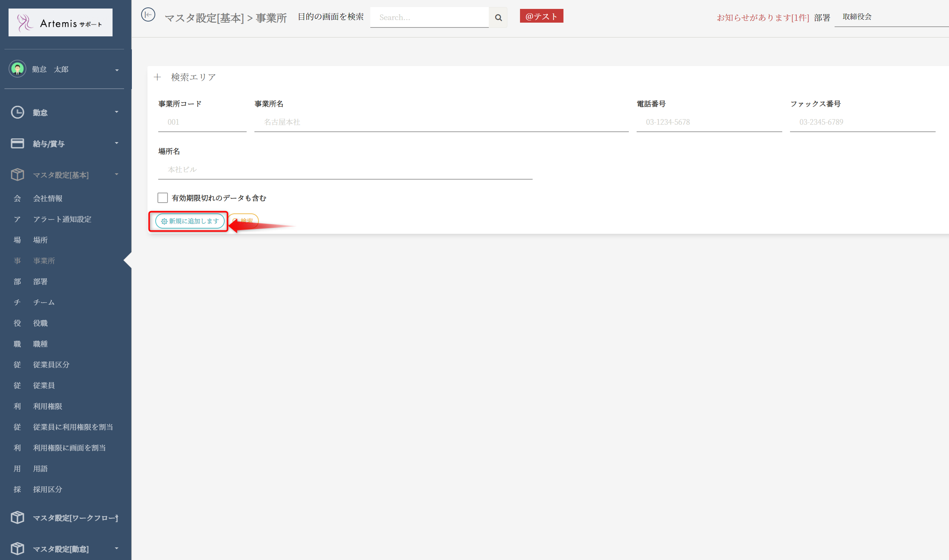Click the 事業所名 input field
949x560 pixels.
coord(441,122)
